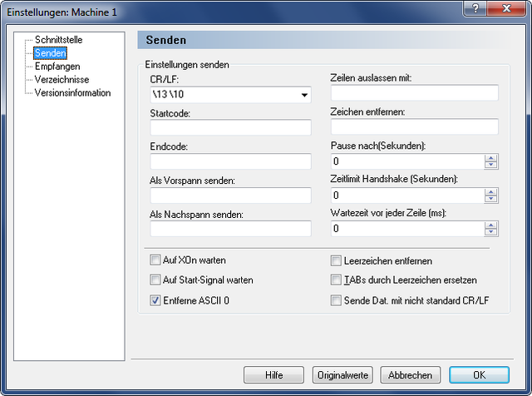Enable Leerzeichen entfernen checkbox
This screenshot has height=396, width=532.
(x=336, y=261)
